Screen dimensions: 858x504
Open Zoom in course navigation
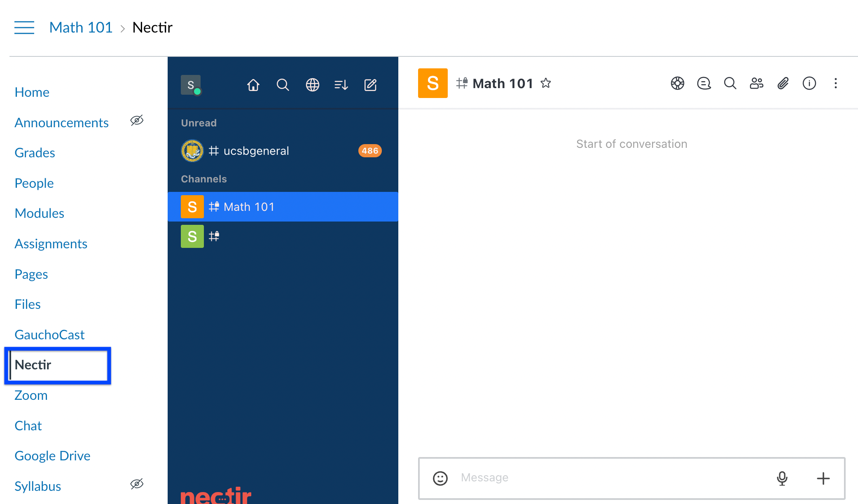point(31,395)
